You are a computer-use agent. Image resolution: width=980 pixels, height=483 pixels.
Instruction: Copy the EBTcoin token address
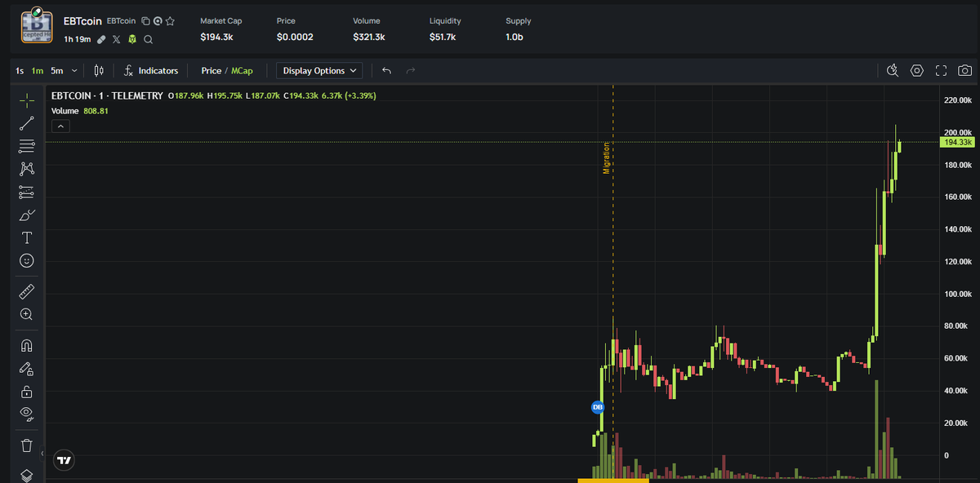145,21
